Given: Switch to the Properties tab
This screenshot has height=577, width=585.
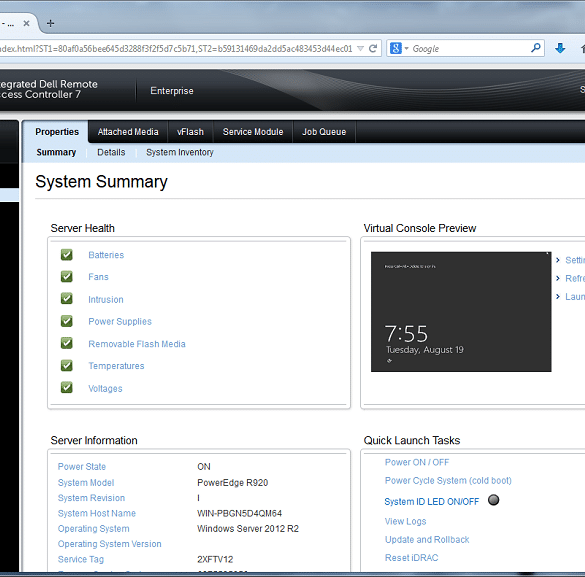Looking at the screenshot, I should (57, 132).
